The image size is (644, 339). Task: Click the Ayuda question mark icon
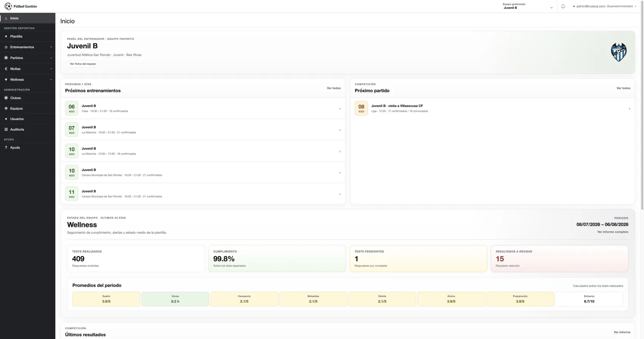6,148
